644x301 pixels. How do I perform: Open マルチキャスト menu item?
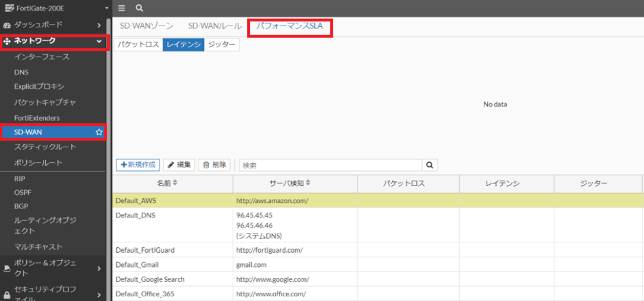[x=38, y=247]
